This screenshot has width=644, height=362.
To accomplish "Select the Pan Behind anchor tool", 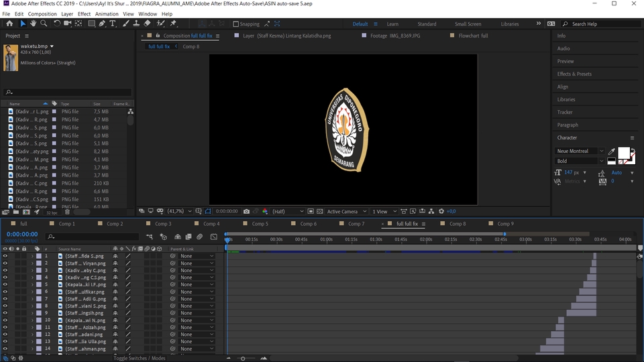I will pos(78,24).
